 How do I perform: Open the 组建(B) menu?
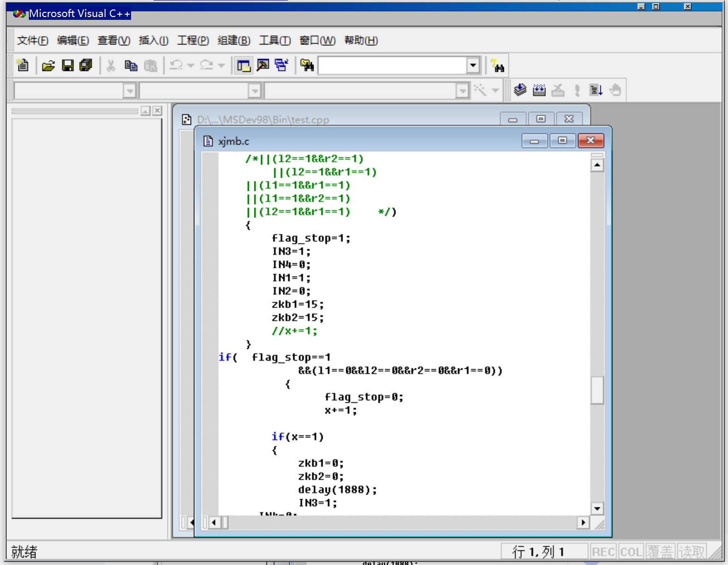(x=234, y=41)
